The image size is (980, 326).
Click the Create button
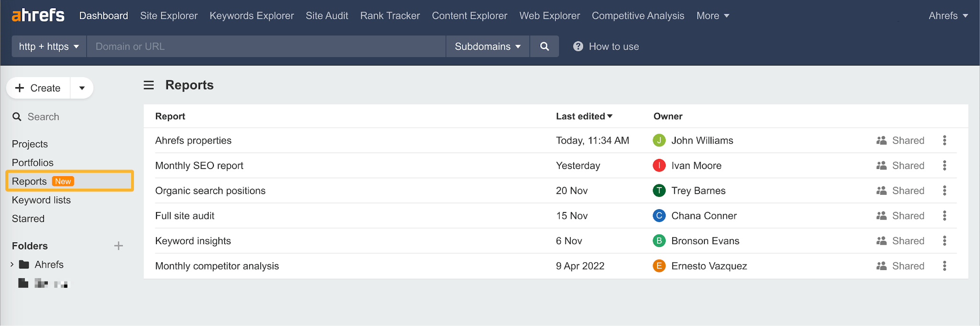pyautogui.click(x=38, y=88)
